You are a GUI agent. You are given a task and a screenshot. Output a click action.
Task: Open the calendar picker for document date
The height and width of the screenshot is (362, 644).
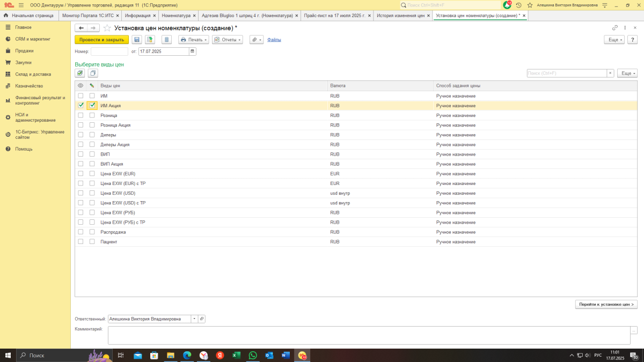click(193, 51)
